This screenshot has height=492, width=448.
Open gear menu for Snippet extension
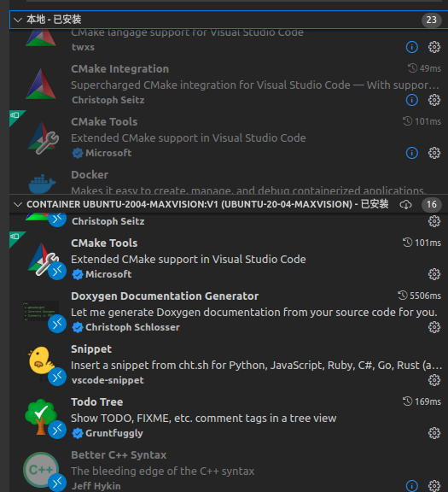[434, 380]
